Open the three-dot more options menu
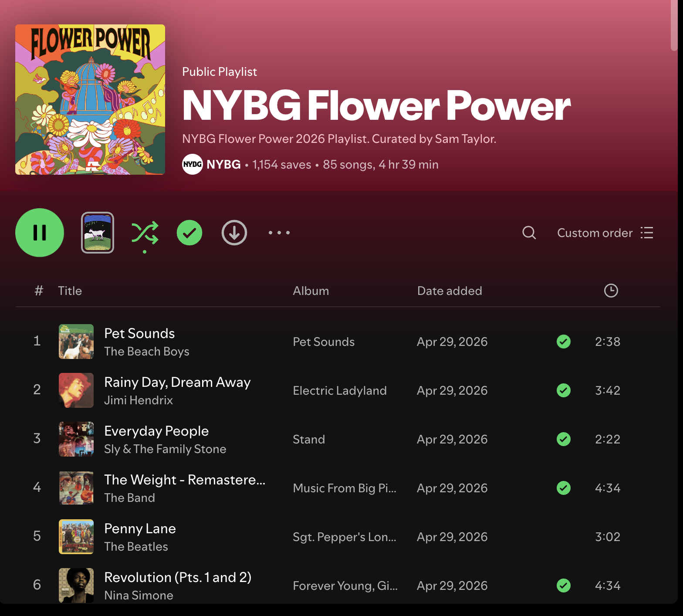Screen dimensions: 683x616 (279, 233)
